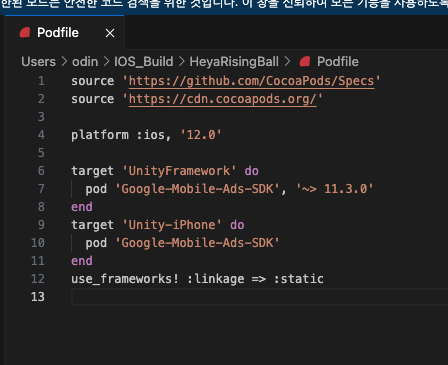Click the restricted mode banner text

tap(224, 5)
